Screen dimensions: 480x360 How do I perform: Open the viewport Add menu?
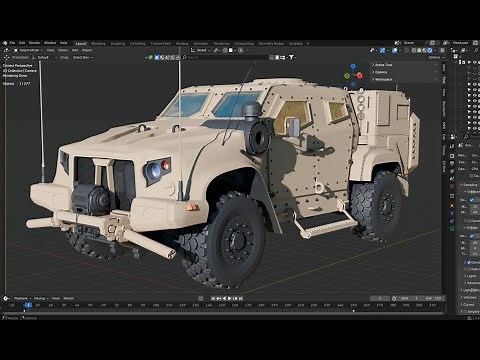75,50
